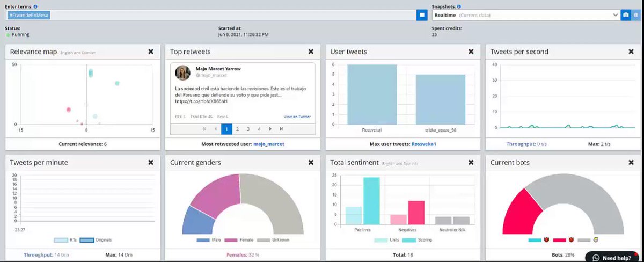Click the ericka_apaza_98 bar in User tweets
644x262 pixels.
(441, 99)
